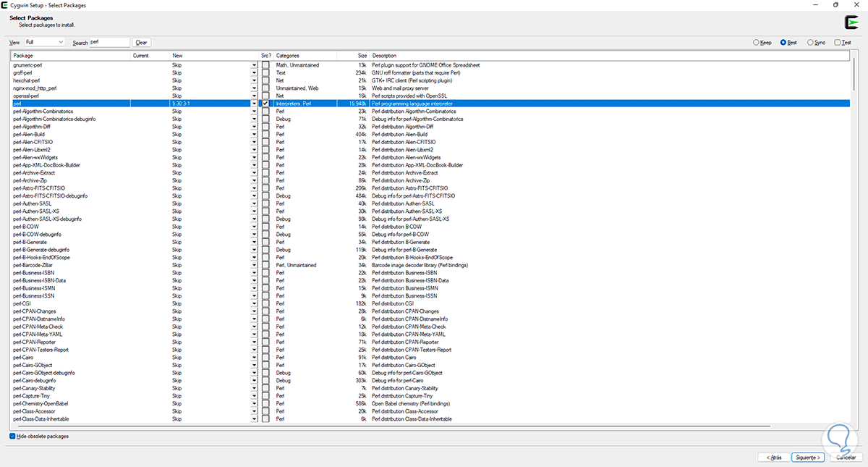The image size is (868, 467).
Task: Select the perl-Archive-Extract row
Action: [x=430, y=173]
